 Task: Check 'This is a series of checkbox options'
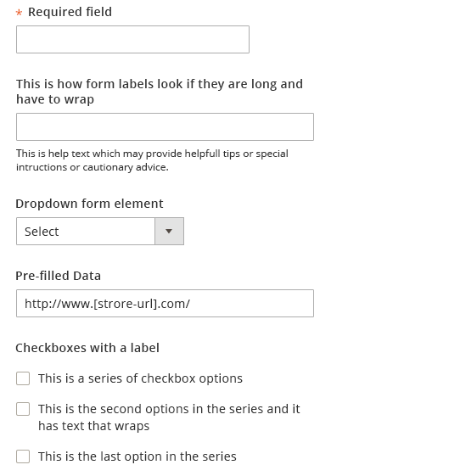(x=23, y=378)
